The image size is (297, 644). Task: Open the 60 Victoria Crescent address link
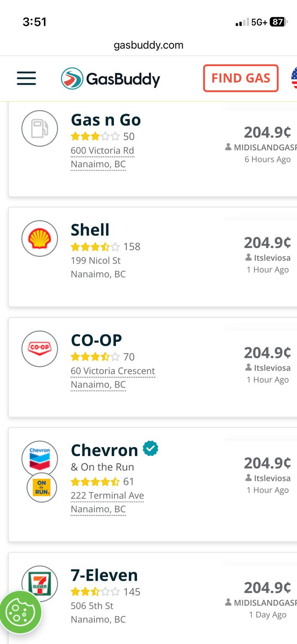(113, 371)
